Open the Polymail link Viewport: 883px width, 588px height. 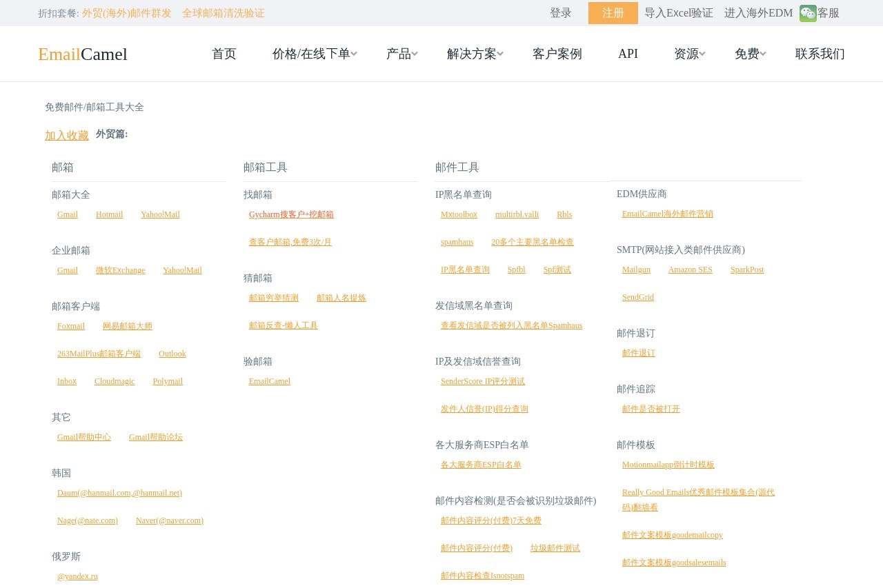pos(168,381)
